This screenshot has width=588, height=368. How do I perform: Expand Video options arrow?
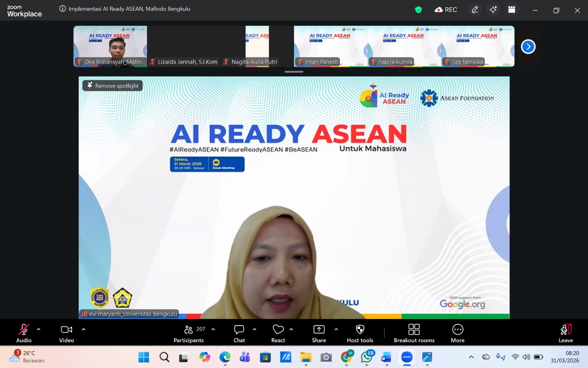83,329
